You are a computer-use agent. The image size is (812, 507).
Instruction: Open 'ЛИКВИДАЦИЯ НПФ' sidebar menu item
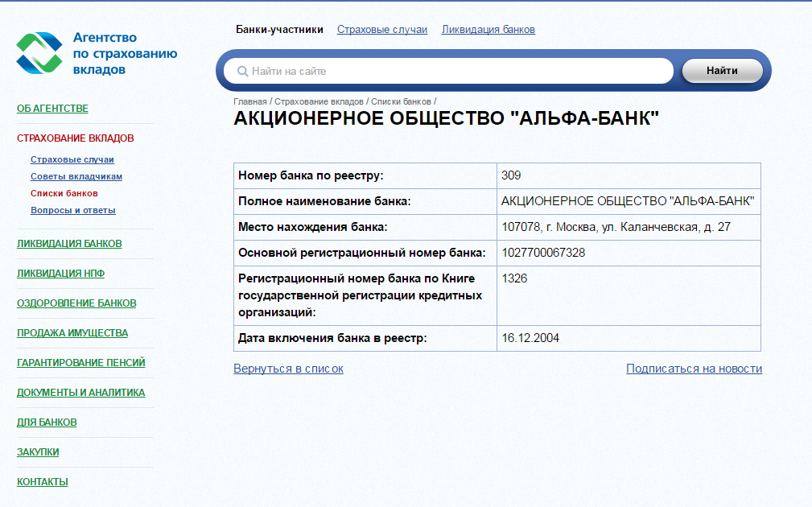60,274
